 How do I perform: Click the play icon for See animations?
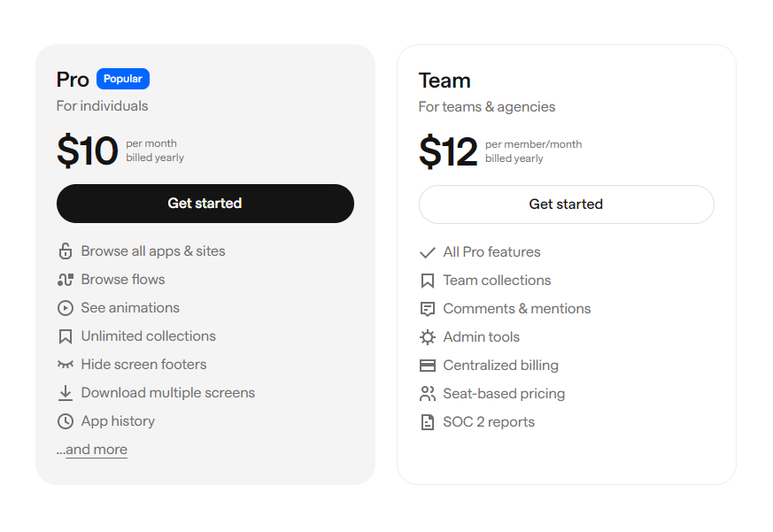click(65, 308)
